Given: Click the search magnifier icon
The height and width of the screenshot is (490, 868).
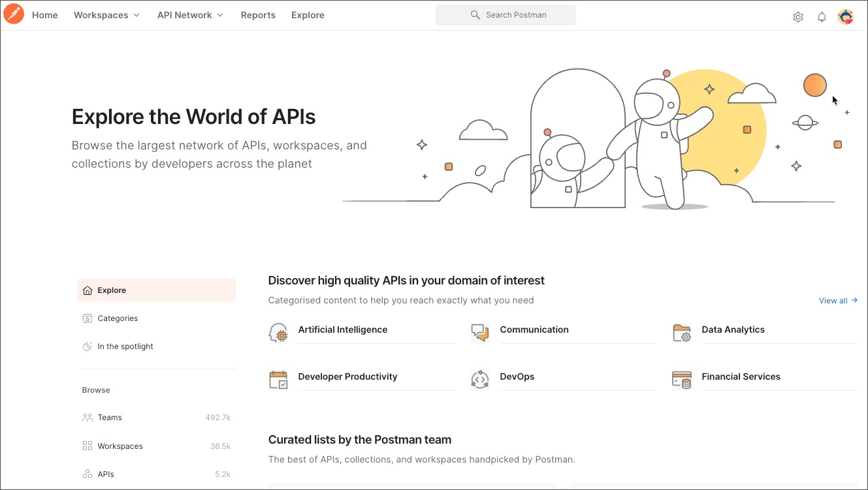Looking at the screenshot, I should click(x=475, y=15).
